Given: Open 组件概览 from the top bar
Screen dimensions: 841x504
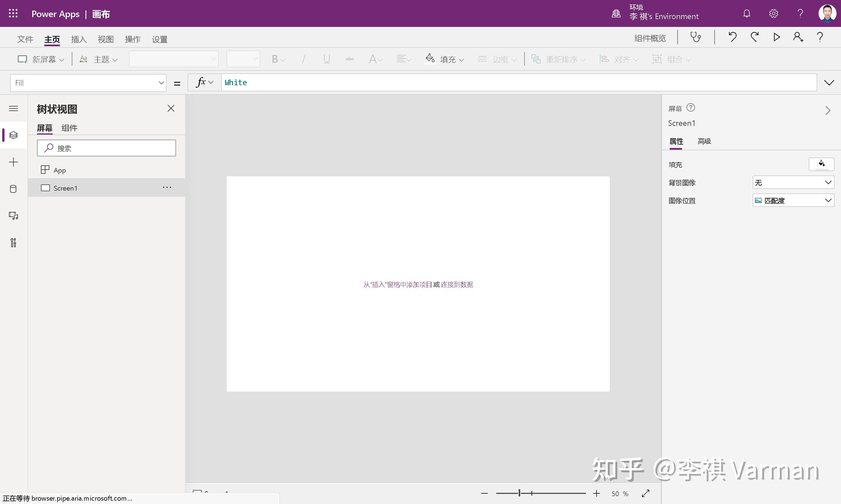Looking at the screenshot, I should point(650,38).
